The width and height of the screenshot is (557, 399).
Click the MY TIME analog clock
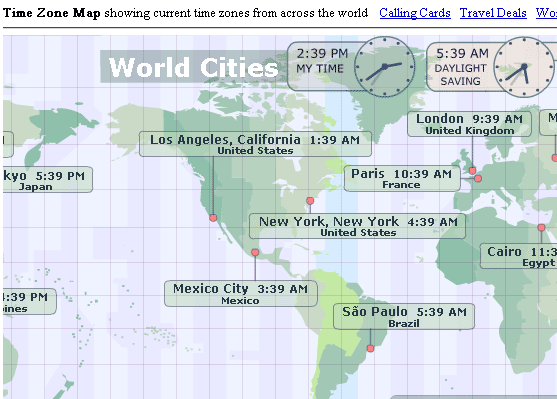click(385, 66)
